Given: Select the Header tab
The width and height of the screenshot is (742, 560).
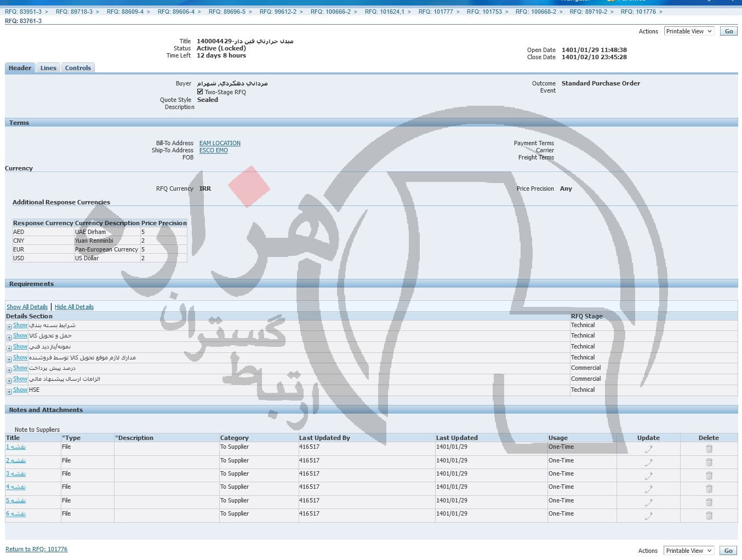Looking at the screenshot, I should (20, 68).
